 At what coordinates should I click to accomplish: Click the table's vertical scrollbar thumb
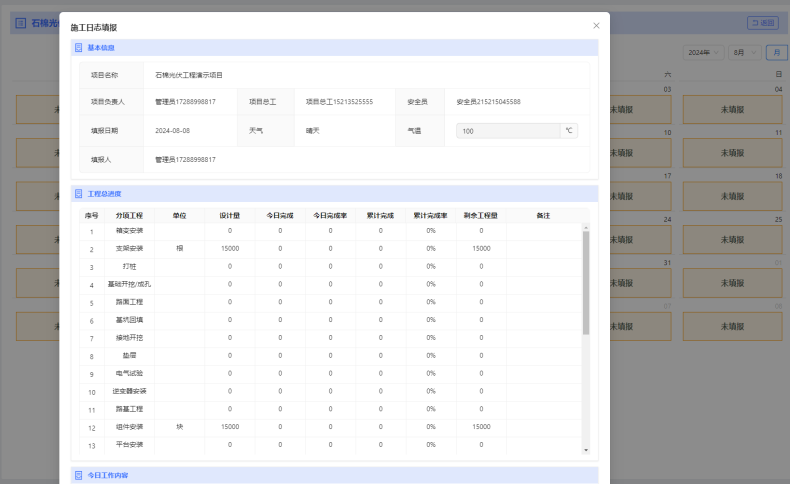pos(585,283)
